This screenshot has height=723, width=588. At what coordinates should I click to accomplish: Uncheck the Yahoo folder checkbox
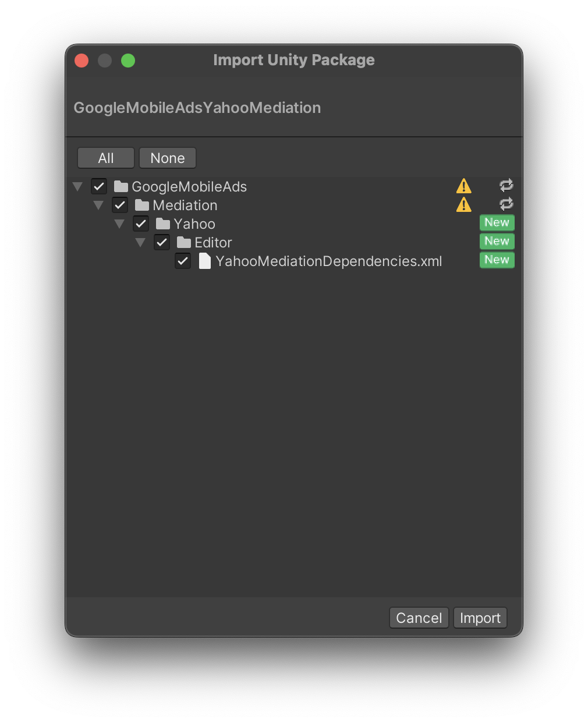[x=140, y=224]
